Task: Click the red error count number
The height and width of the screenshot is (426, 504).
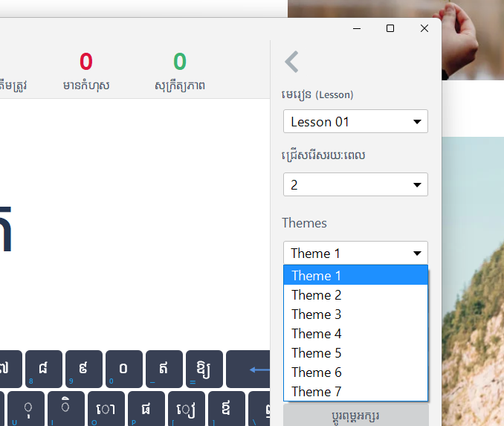Action: 86,62
